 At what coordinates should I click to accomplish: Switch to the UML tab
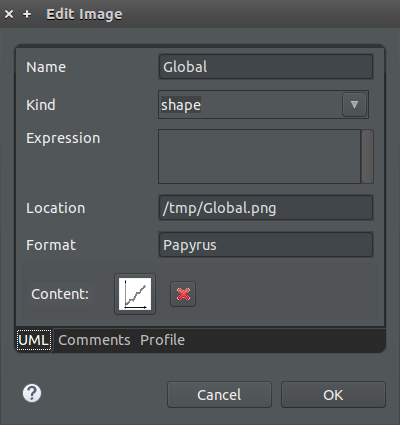click(34, 340)
